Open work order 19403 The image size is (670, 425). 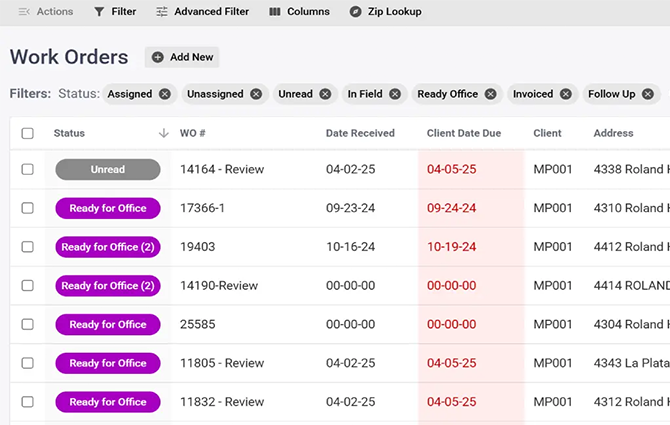coord(197,247)
